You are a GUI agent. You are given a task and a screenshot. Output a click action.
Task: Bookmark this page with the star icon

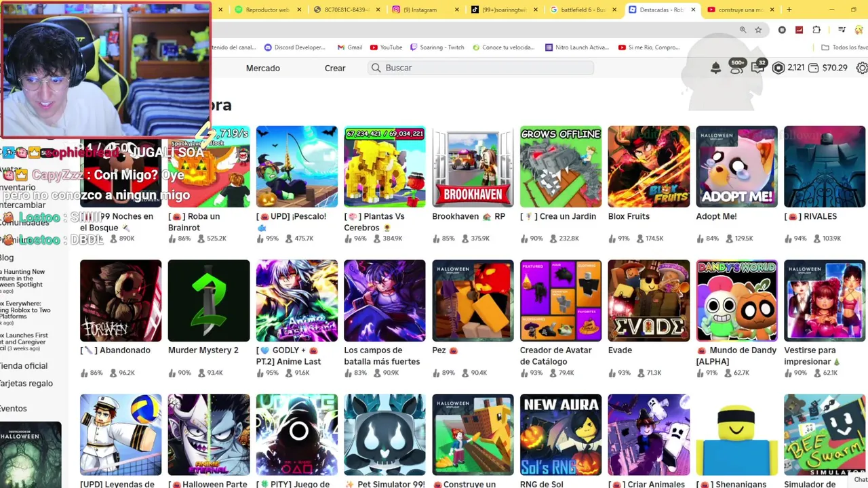point(758,30)
